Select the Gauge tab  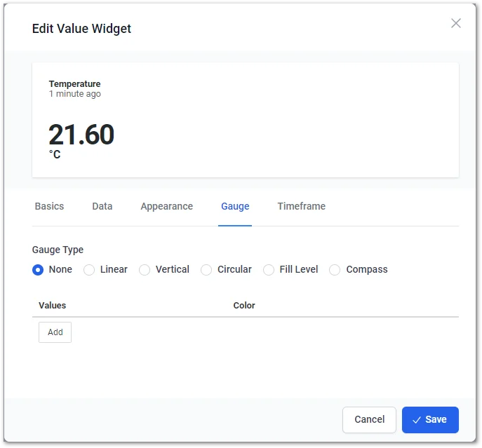(x=235, y=206)
